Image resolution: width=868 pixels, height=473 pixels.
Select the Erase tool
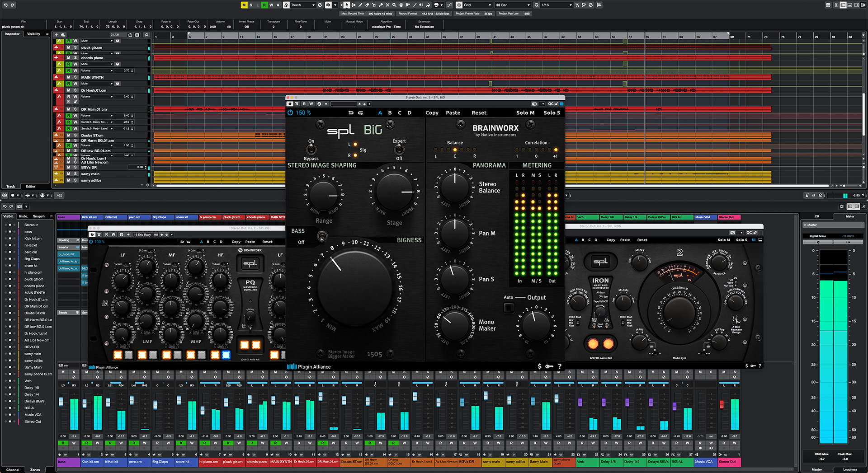point(367,5)
